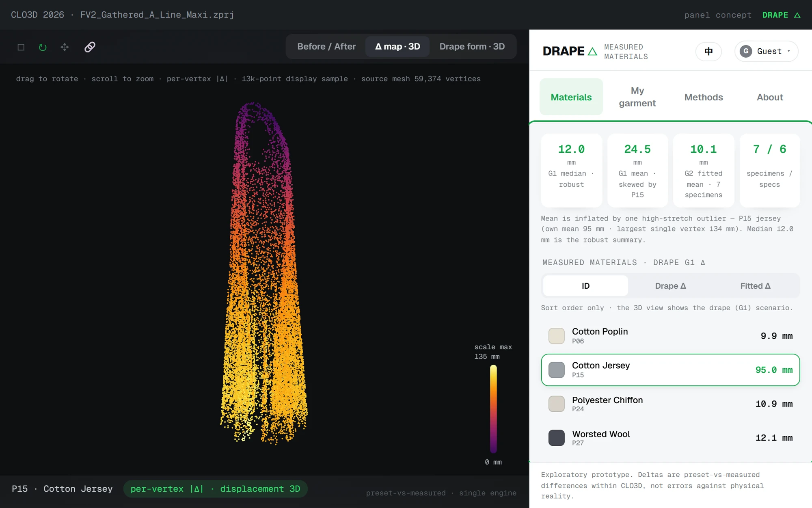Click 'P15 · Cotton Jersey' status label
Screen dimensions: 812x508
click(62, 489)
